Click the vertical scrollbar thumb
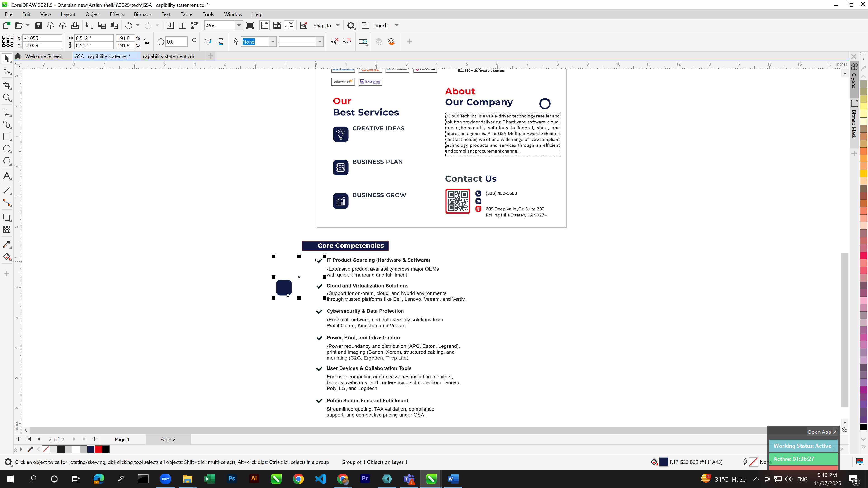The width and height of the screenshot is (868, 488). (844, 330)
